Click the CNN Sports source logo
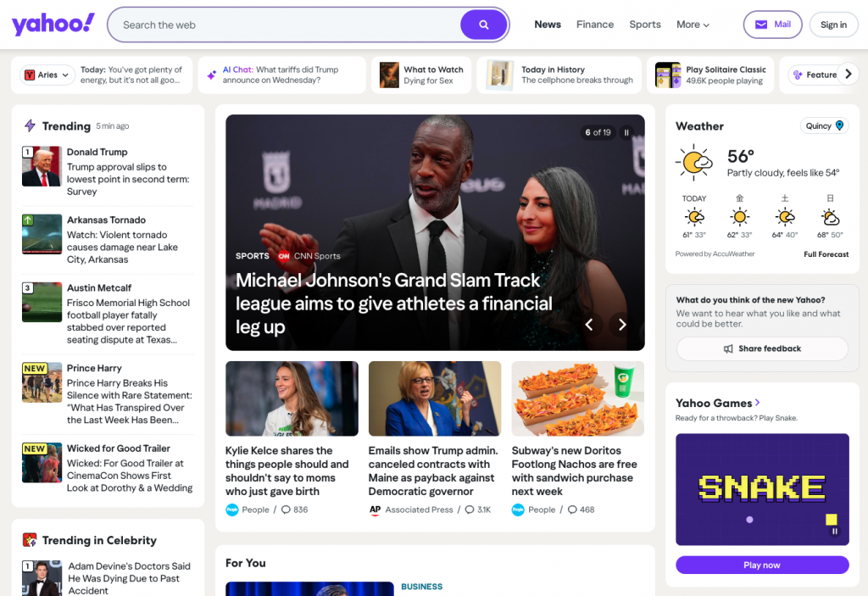Screen dimensions: 868x596 284,256
